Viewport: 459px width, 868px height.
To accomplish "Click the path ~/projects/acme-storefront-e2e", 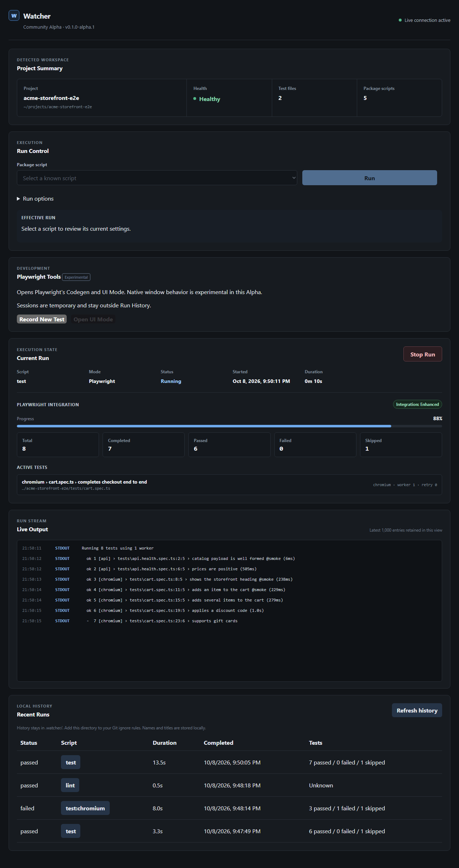I will coord(58,107).
